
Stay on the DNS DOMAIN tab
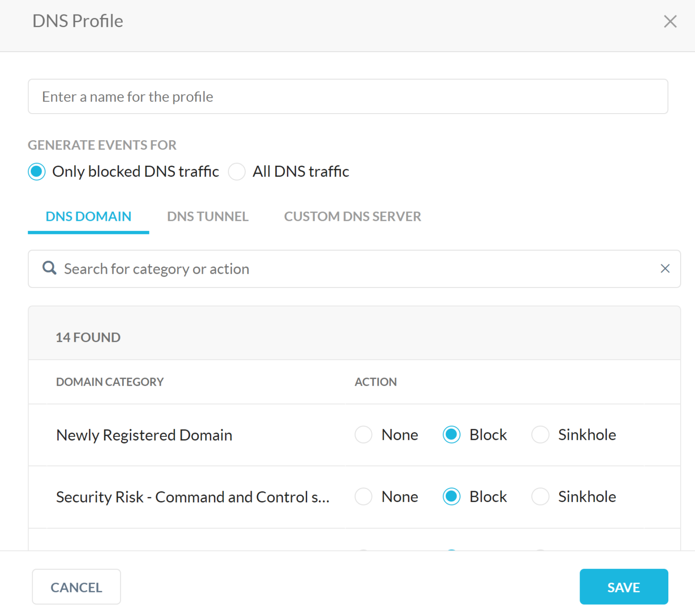[x=88, y=216]
